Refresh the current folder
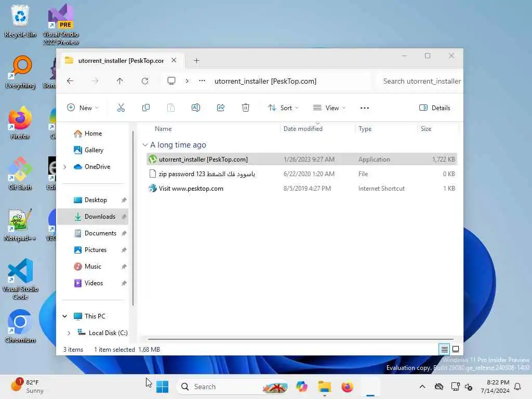Screen dimensions: 532x399 pos(145,81)
